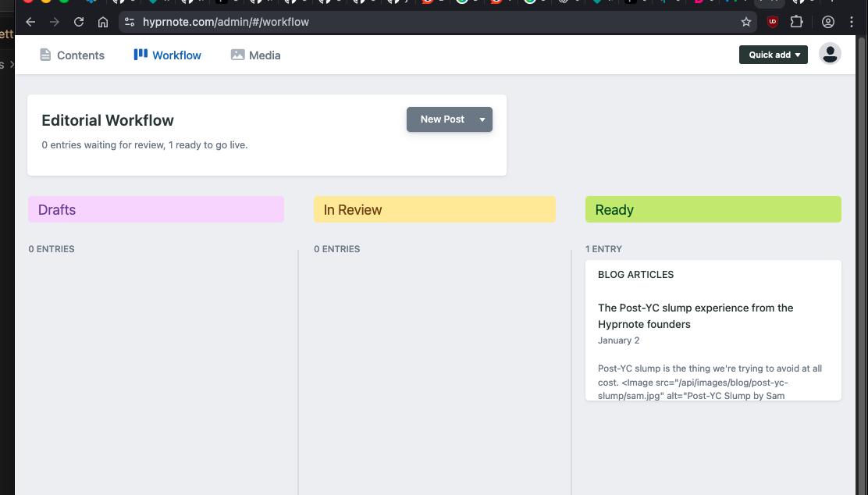This screenshot has height=495, width=868.
Task: Open the Media image icon
Action: click(x=237, y=55)
